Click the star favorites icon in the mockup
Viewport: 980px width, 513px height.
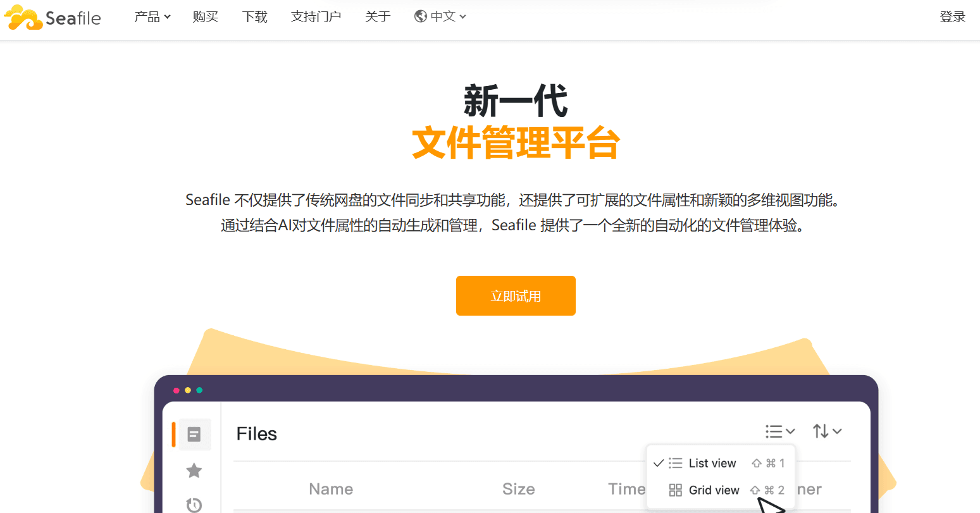pos(194,470)
